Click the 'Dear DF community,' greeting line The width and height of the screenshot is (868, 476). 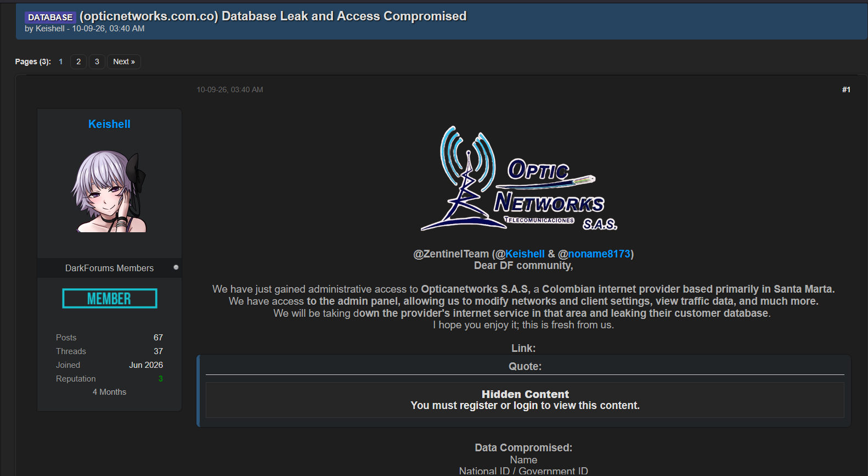[523, 266]
